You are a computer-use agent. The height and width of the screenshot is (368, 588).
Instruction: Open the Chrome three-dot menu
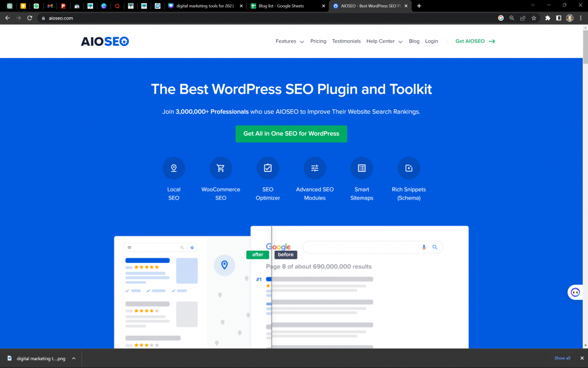point(581,18)
